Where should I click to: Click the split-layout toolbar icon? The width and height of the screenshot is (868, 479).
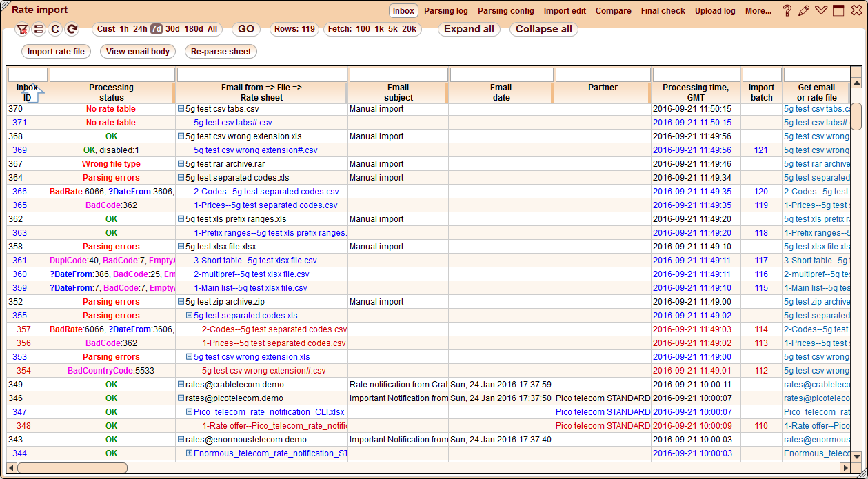tap(39, 30)
